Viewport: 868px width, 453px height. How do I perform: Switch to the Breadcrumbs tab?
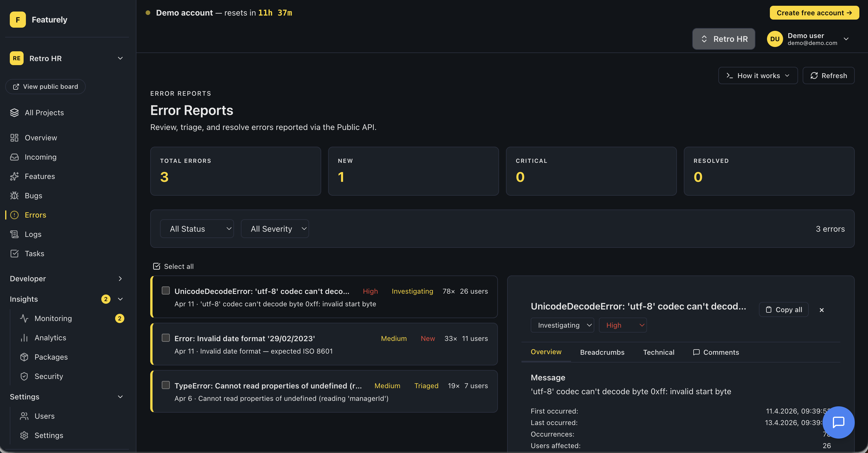tap(602, 352)
